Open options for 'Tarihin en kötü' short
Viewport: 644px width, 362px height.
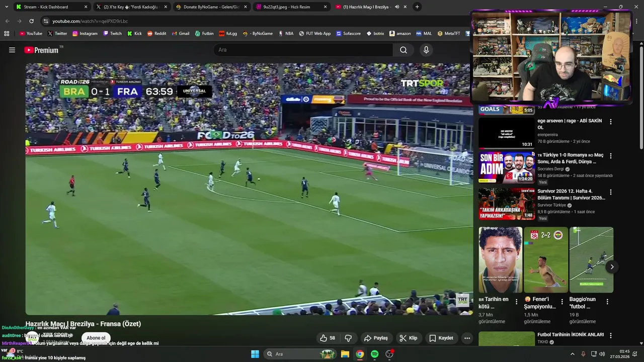[x=516, y=302]
